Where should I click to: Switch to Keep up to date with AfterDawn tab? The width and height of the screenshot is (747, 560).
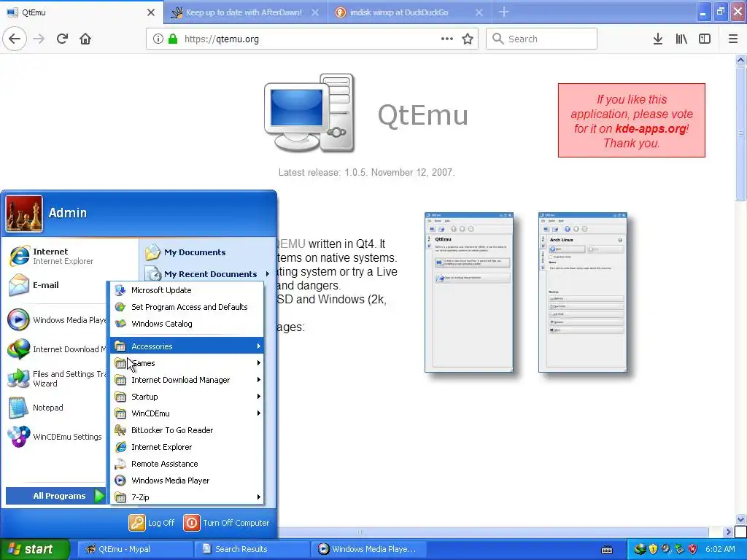point(244,12)
